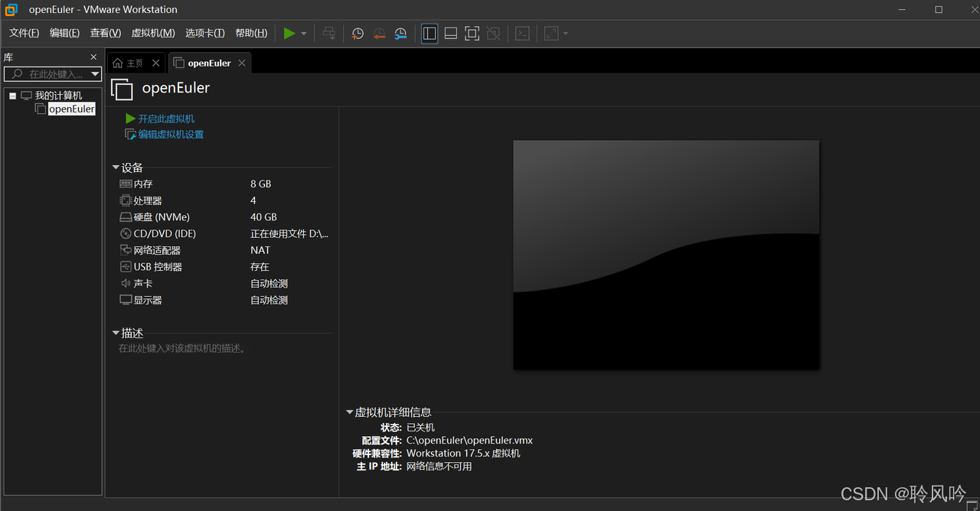This screenshot has height=511, width=980.
Task: Select openEuler in the library tree
Action: tap(72, 109)
